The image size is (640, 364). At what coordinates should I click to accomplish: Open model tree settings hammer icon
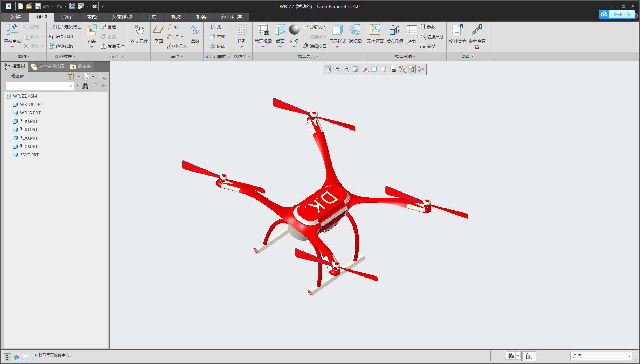click(x=71, y=77)
